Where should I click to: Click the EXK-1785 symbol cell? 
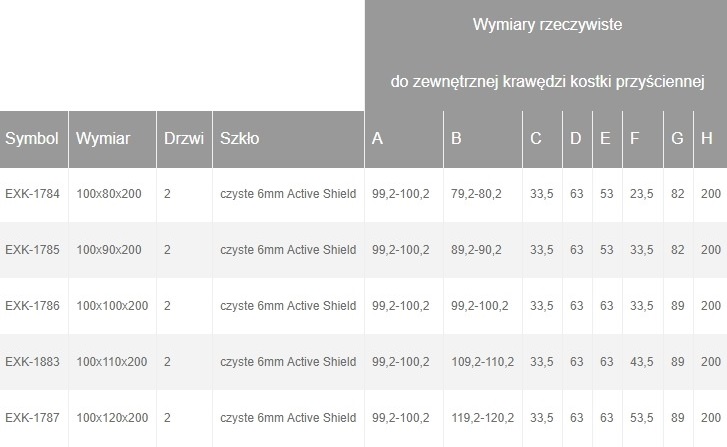[x=31, y=250]
